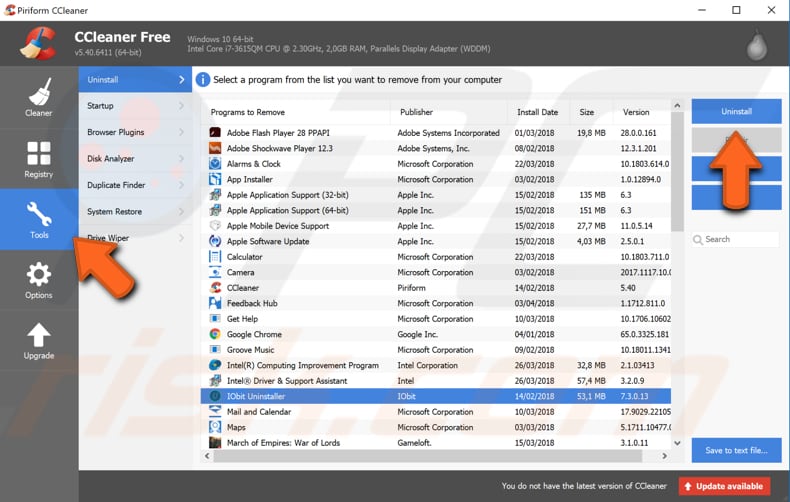This screenshot has height=502, width=790.
Task: Sort list by Version column
Action: (642, 112)
